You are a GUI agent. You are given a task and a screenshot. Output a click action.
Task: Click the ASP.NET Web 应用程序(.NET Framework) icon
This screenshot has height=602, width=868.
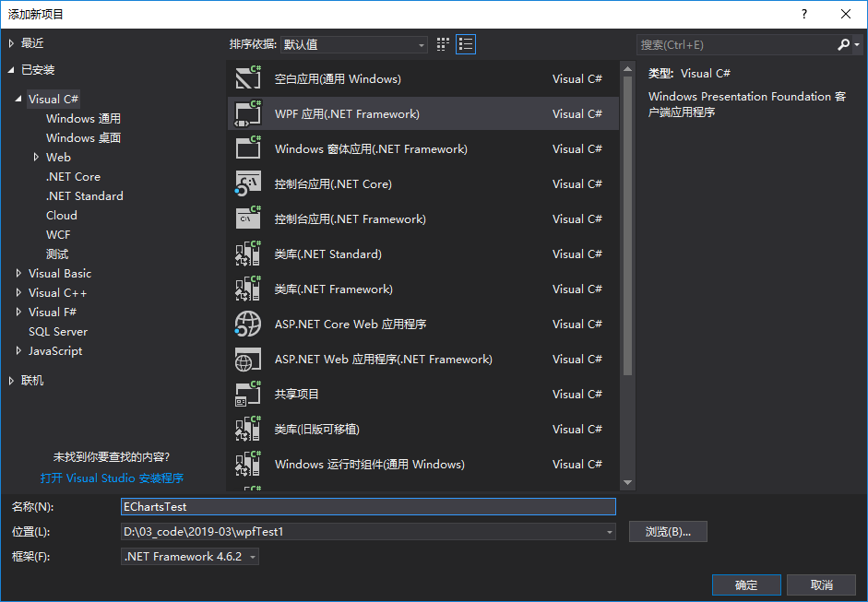(248, 360)
